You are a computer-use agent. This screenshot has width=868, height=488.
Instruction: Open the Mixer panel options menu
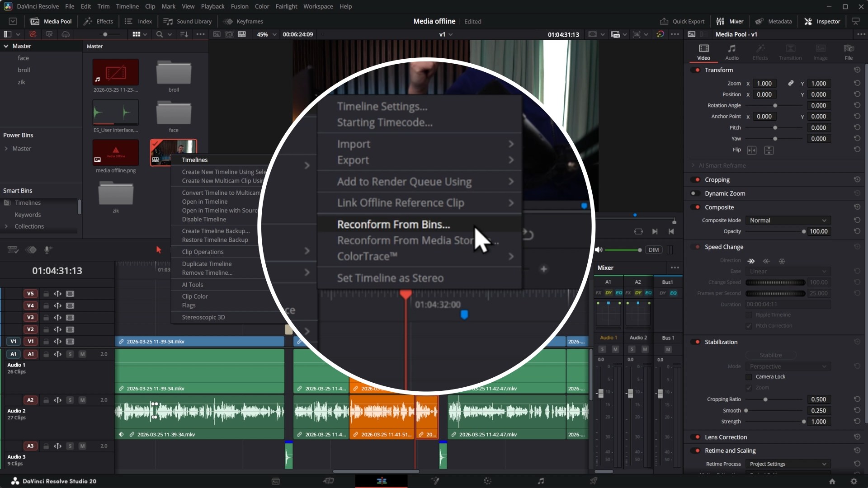pos(675,267)
